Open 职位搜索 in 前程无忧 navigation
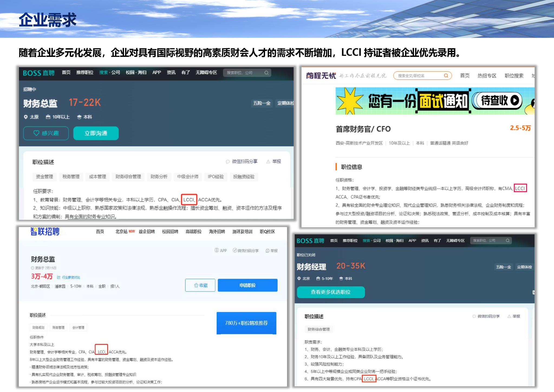 pyautogui.click(x=514, y=76)
